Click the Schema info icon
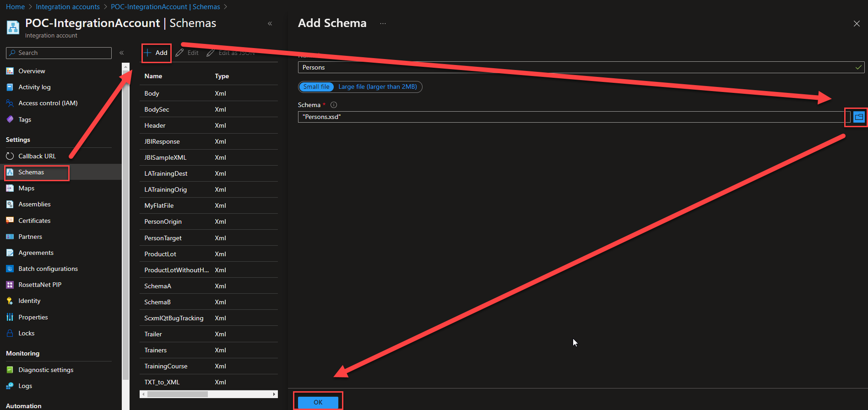Image resolution: width=868 pixels, height=410 pixels. click(x=334, y=105)
